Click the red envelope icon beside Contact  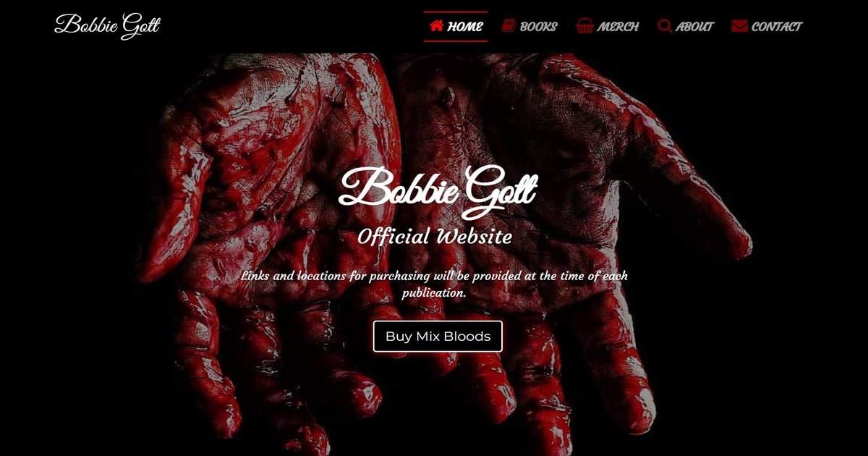click(x=739, y=26)
